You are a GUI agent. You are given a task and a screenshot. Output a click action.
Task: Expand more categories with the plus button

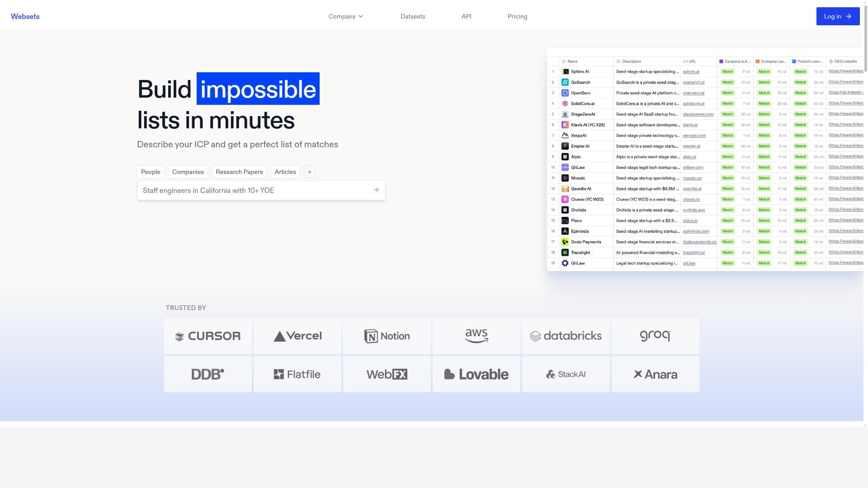(x=309, y=172)
